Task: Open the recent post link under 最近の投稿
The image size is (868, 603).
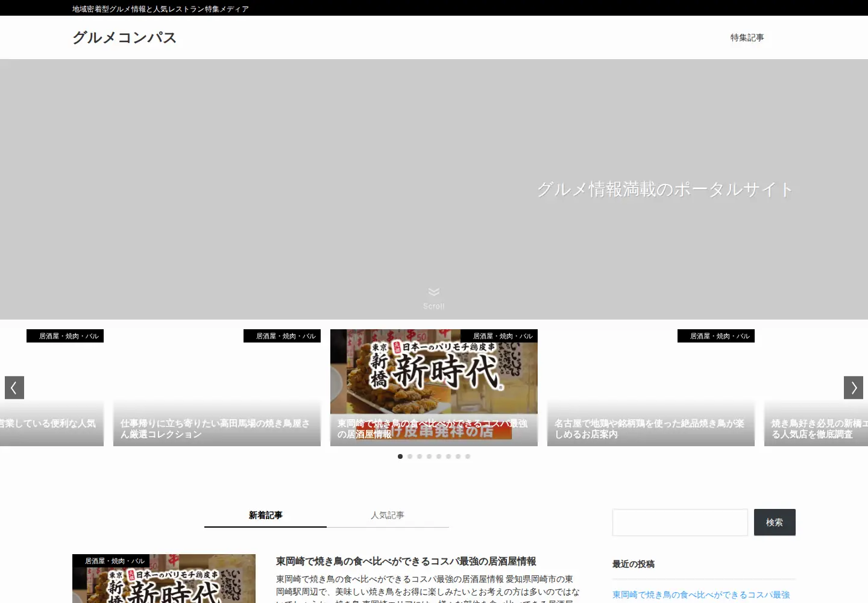Action: (701, 595)
